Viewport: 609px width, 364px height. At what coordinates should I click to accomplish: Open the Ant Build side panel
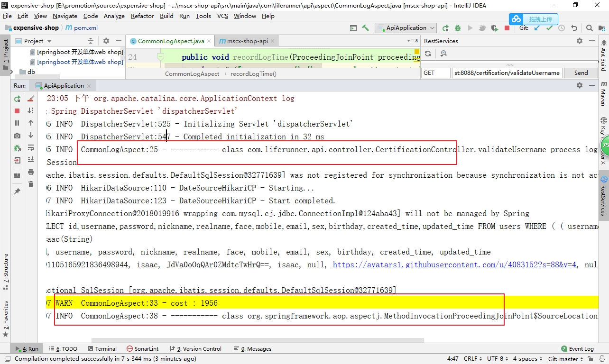click(x=603, y=56)
